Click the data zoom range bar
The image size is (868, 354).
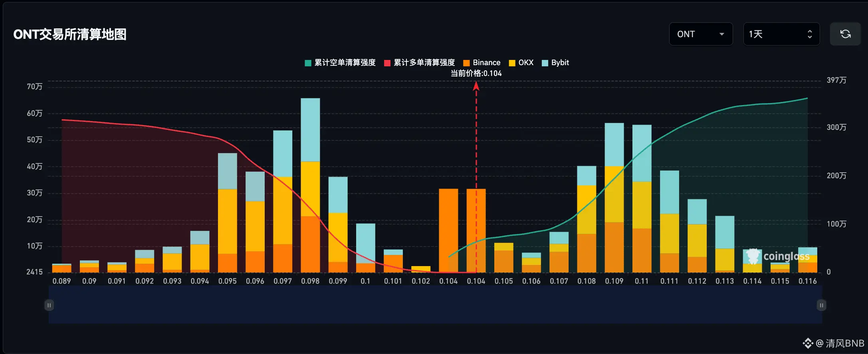[x=435, y=304]
